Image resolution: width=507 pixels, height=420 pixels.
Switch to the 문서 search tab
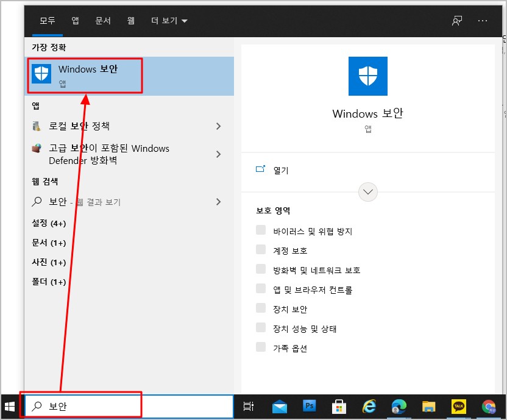tap(103, 21)
